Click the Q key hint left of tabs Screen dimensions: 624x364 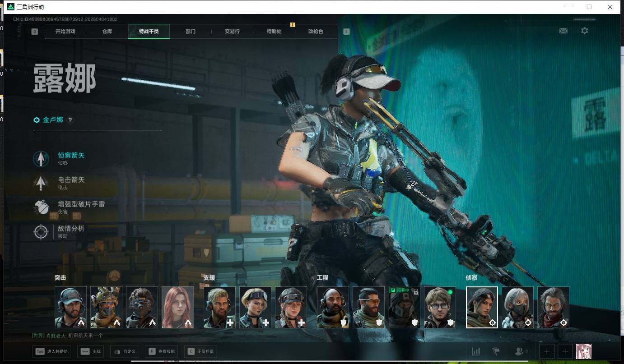click(x=35, y=32)
